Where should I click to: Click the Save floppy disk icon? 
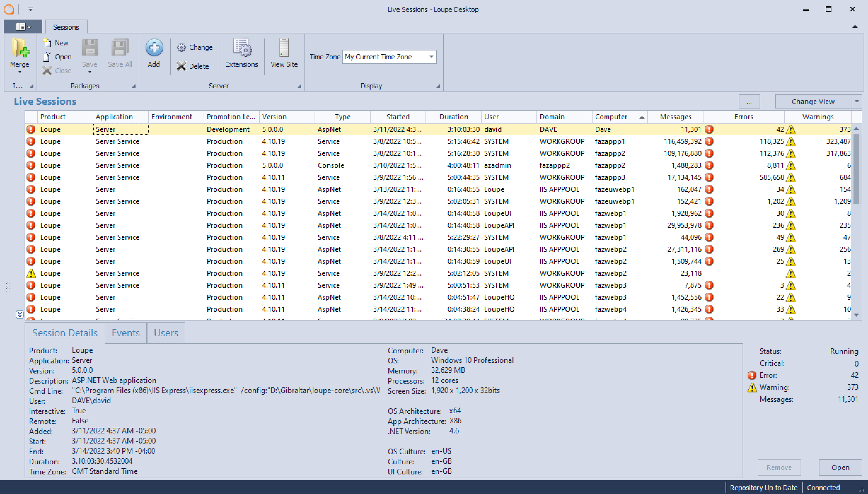tap(90, 48)
